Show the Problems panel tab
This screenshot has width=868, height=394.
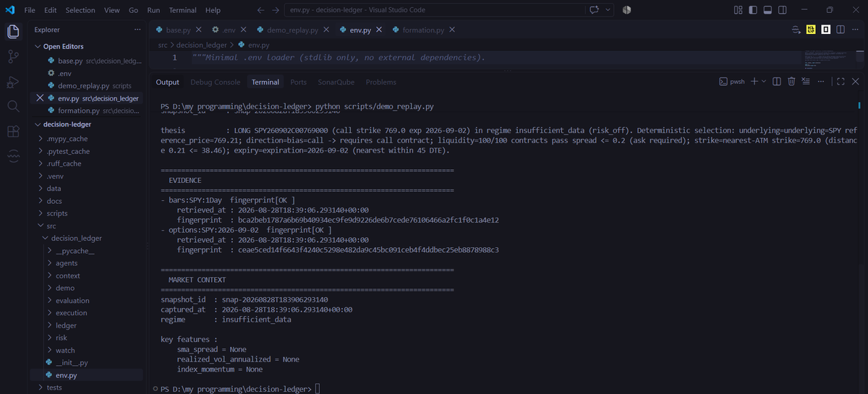click(380, 82)
